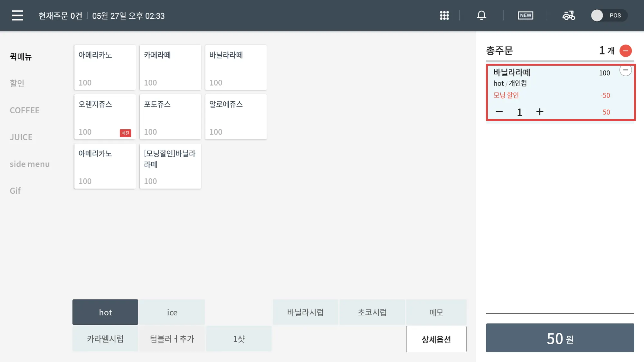Open 상세옵션 detailed options
This screenshot has width=644, height=362.
[436, 339]
